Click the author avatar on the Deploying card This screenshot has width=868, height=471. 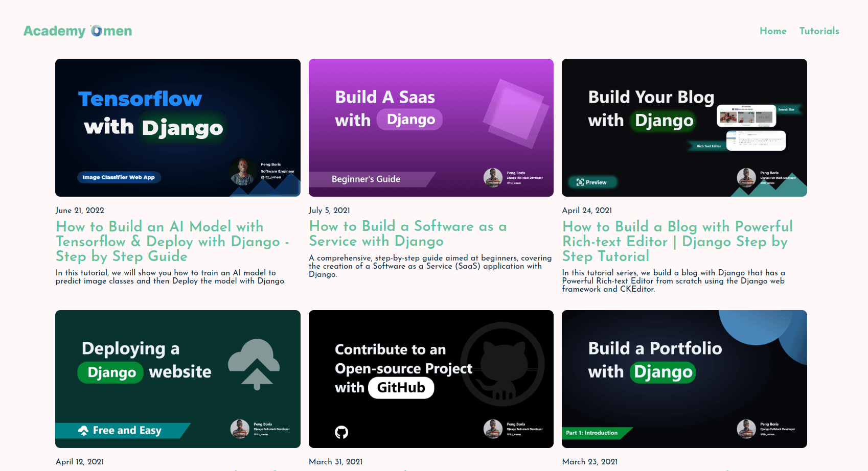tap(240, 429)
